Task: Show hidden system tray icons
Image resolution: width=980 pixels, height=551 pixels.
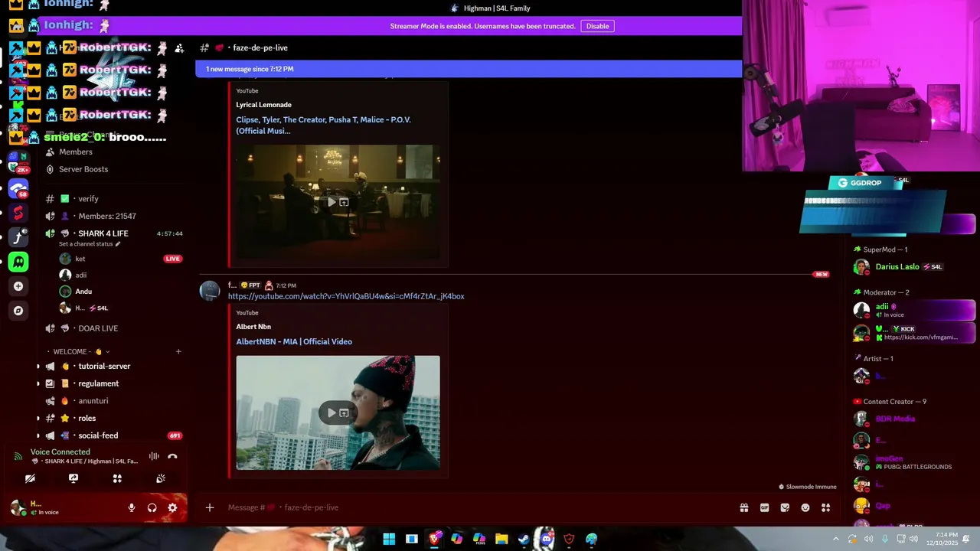Action: [x=835, y=539]
